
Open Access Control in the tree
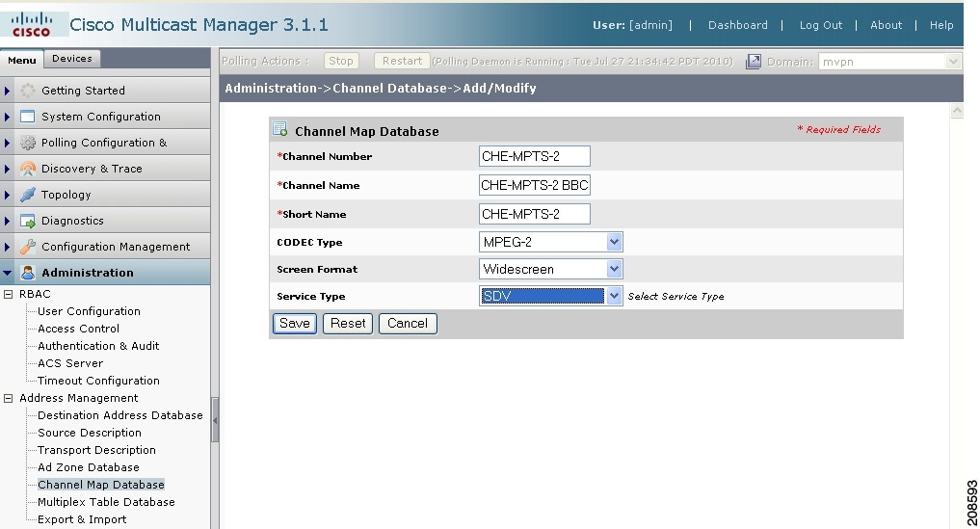tap(78, 329)
